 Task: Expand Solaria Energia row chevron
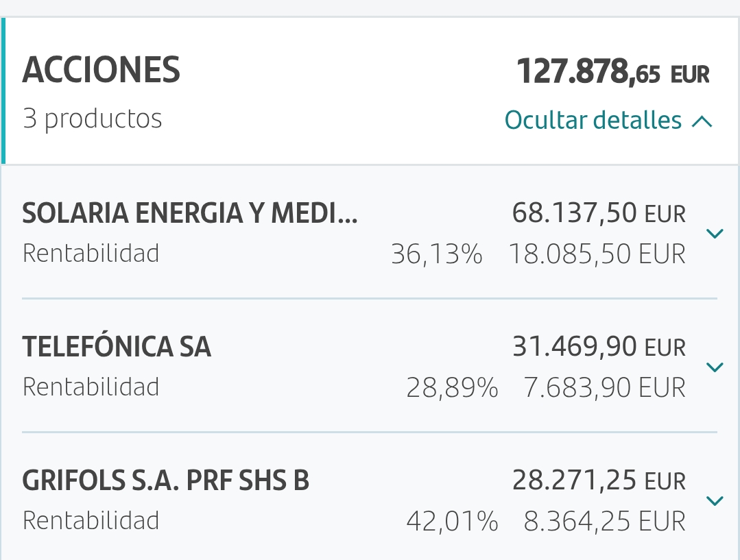click(715, 233)
